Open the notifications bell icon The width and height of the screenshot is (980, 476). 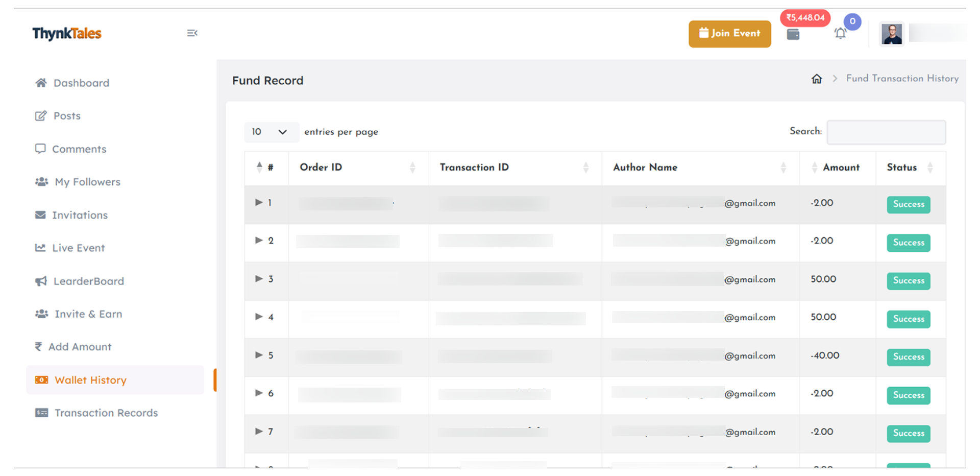point(840,34)
